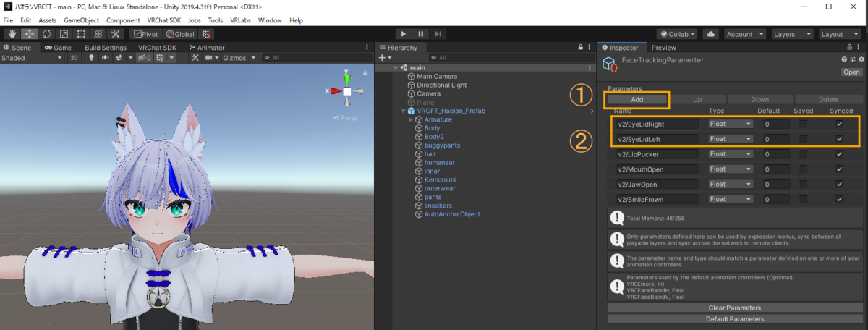Screen dimensions: 868x330
Task: Switch to the Animator tab
Action: [x=206, y=47]
